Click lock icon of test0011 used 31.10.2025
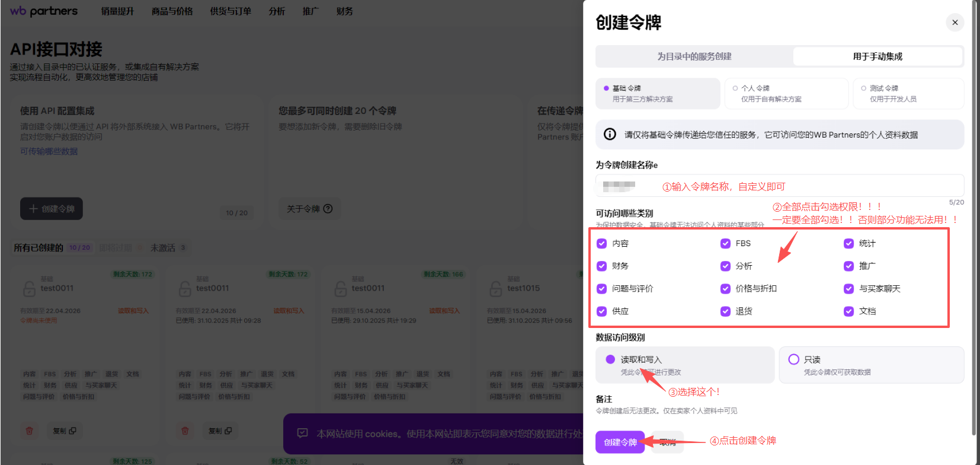Image resolution: width=980 pixels, height=465 pixels. [185, 289]
